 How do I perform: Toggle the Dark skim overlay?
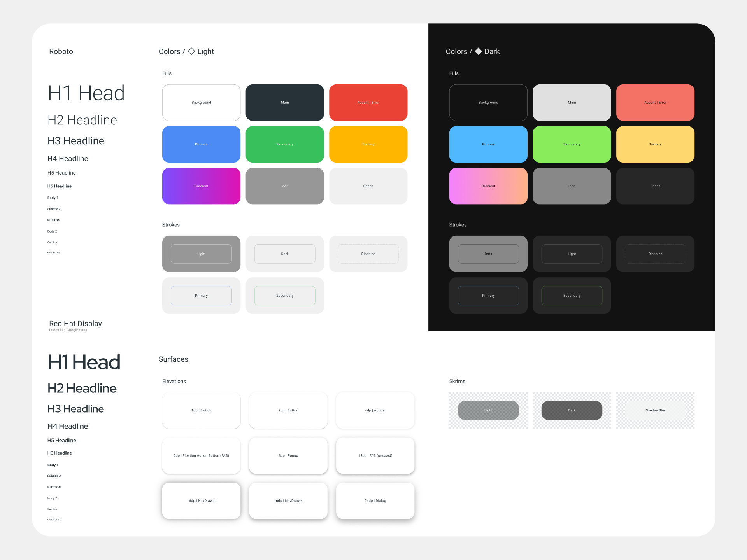tap(570, 410)
